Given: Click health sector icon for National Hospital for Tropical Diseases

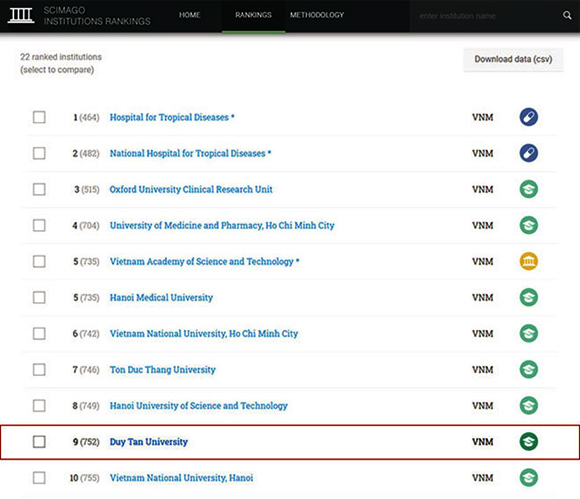Looking at the screenshot, I should pos(529,153).
